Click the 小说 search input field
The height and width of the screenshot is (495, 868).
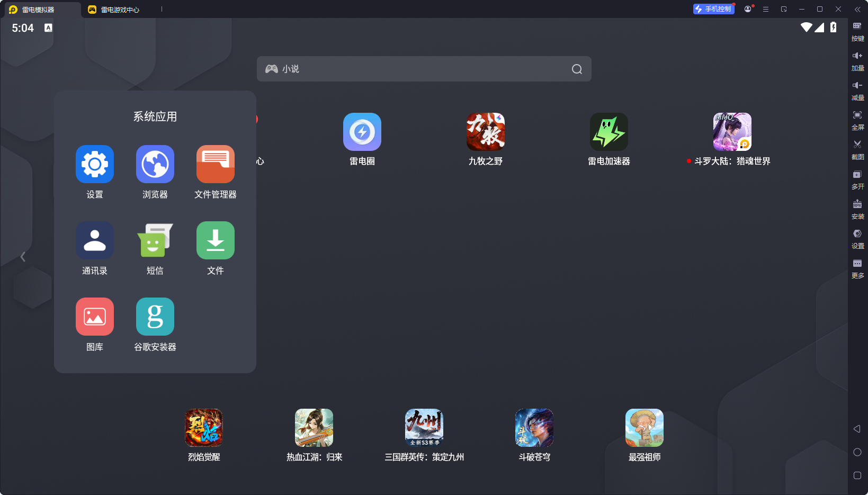[x=424, y=69]
